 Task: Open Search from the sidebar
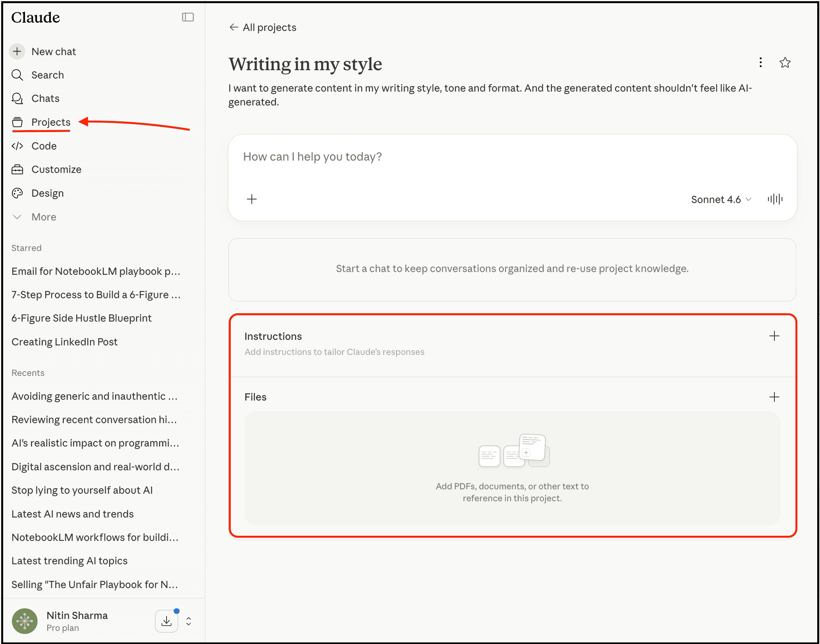click(x=47, y=75)
